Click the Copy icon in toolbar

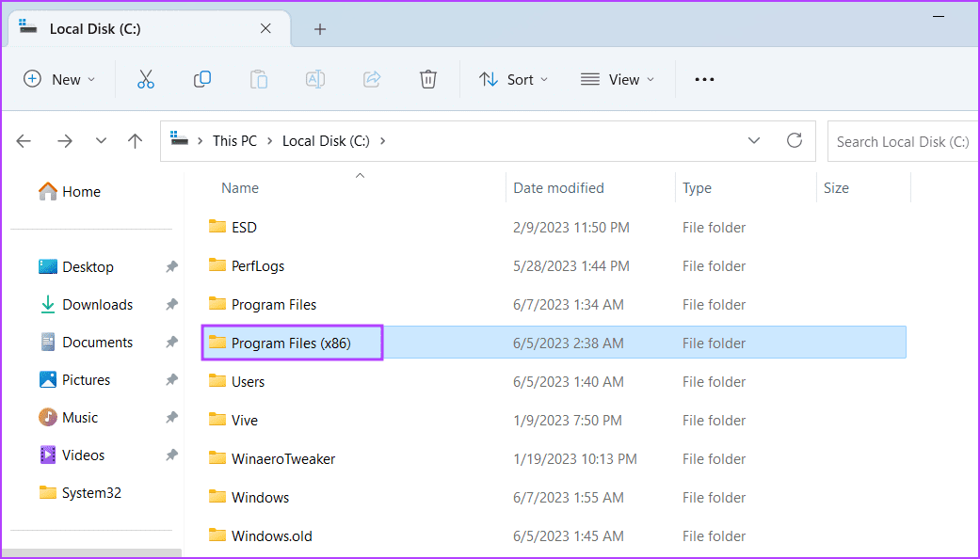point(201,79)
